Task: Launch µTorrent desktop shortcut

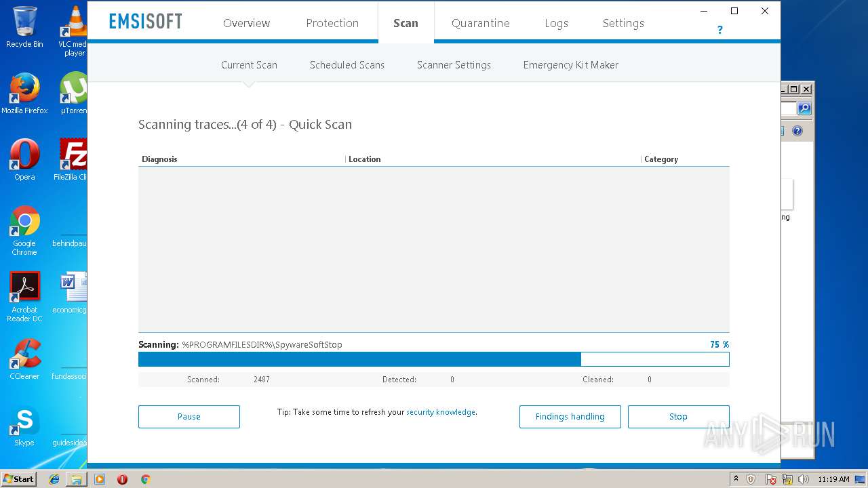Action: click(x=73, y=94)
